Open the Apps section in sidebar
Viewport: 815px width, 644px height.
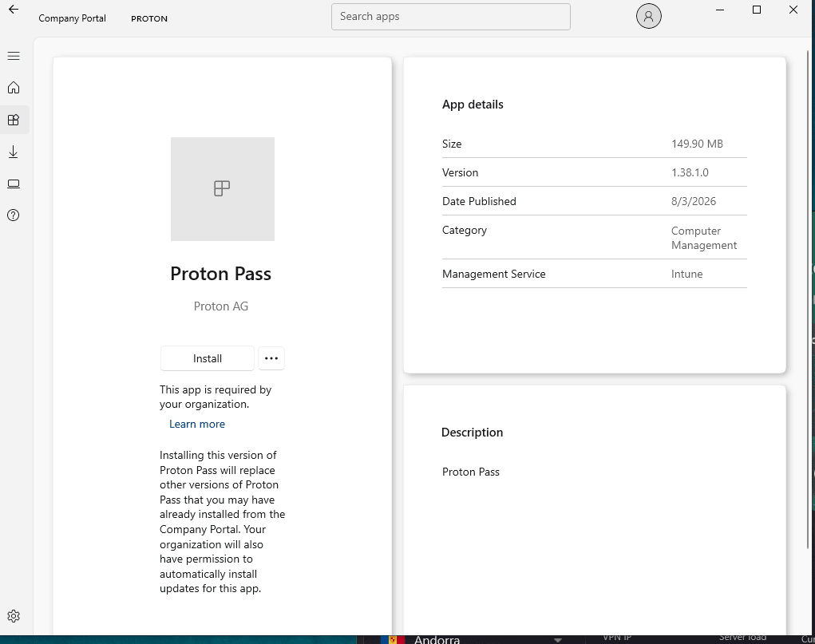pos(14,120)
